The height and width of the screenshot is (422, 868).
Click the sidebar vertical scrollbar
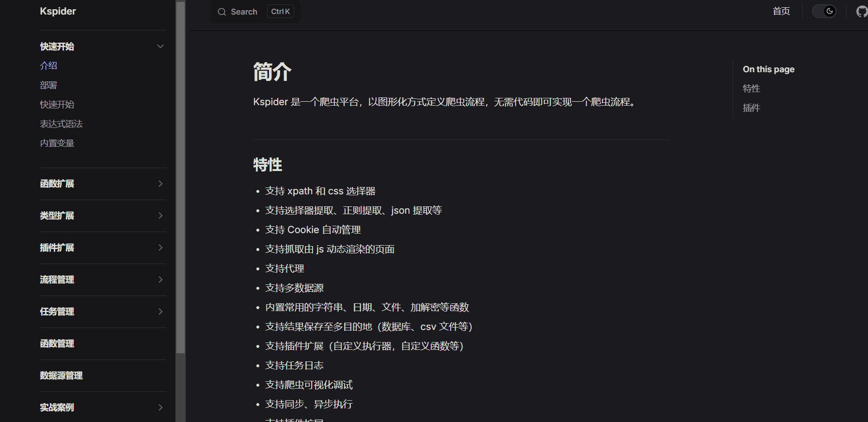click(x=180, y=194)
